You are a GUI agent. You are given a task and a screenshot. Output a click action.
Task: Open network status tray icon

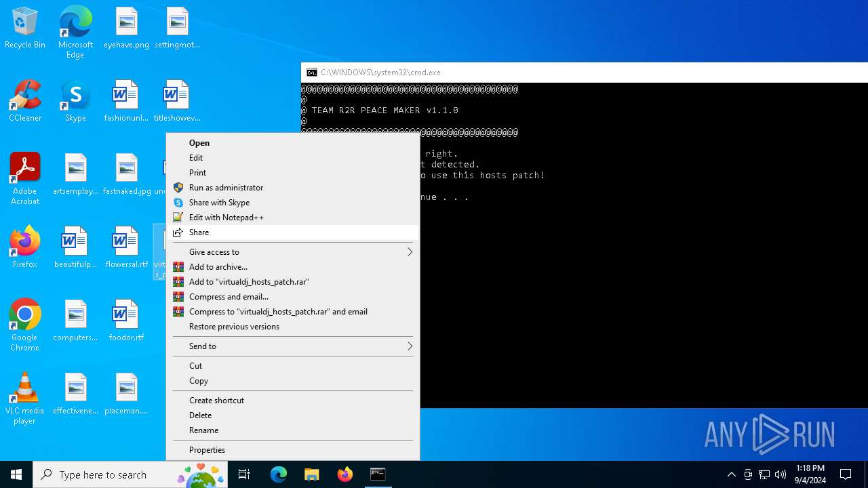(x=764, y=474)
